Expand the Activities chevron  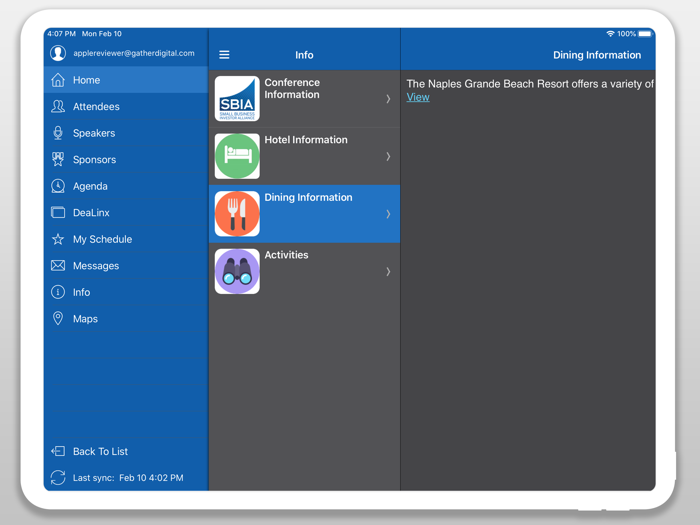point(388,271)
